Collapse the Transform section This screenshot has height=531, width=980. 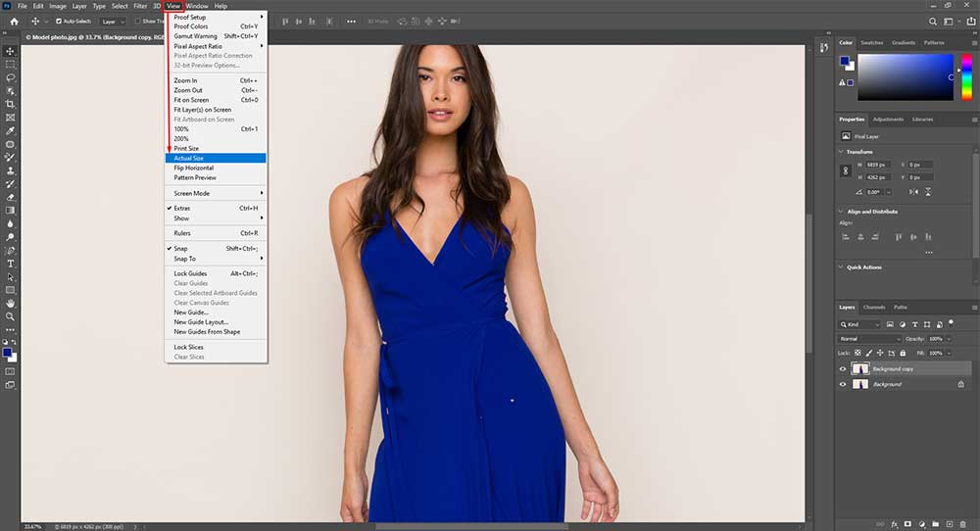pos(841,151)
